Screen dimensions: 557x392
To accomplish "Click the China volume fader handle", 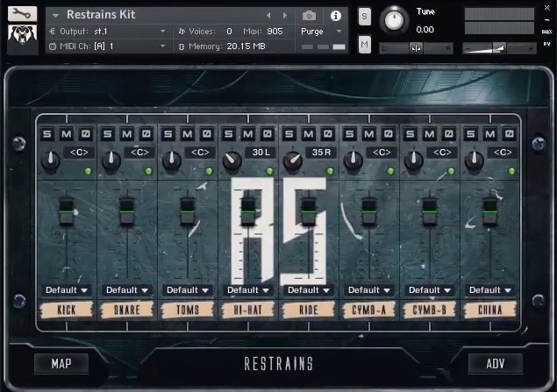I will pos(490,212).
